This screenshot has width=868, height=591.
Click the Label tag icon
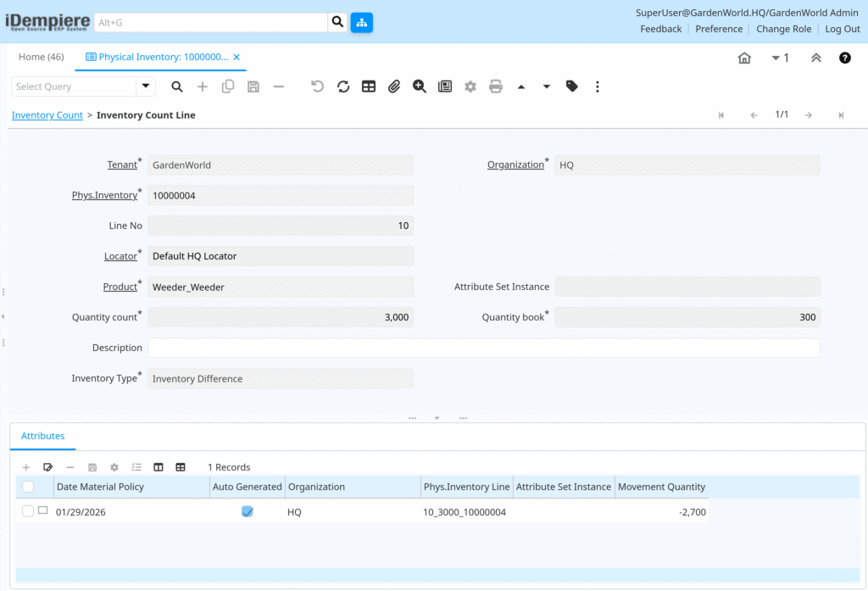point(571,86)
